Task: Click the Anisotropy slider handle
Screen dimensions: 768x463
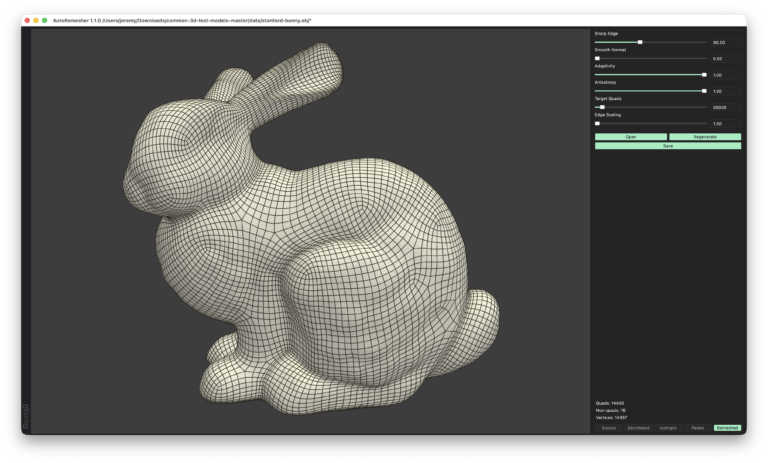Action: tap(704, 91)
